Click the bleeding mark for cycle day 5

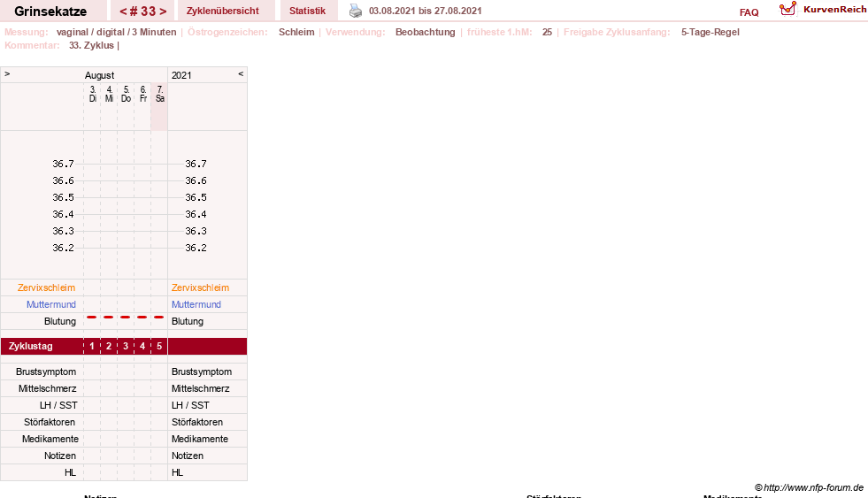[159, 317]
